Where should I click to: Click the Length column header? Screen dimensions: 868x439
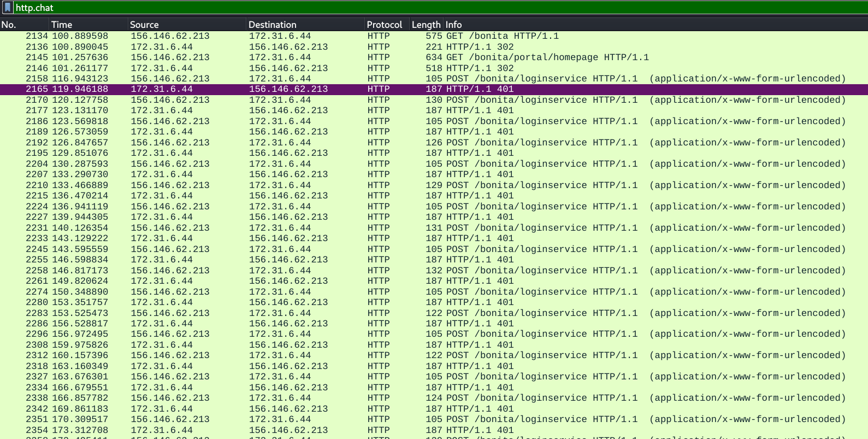click(x=426, y=25)
